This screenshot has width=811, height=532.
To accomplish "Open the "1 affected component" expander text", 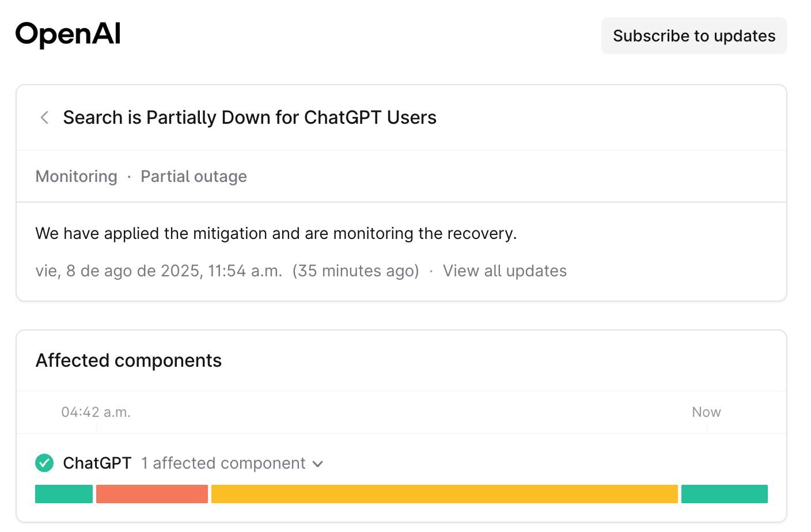I will (223, 463).
